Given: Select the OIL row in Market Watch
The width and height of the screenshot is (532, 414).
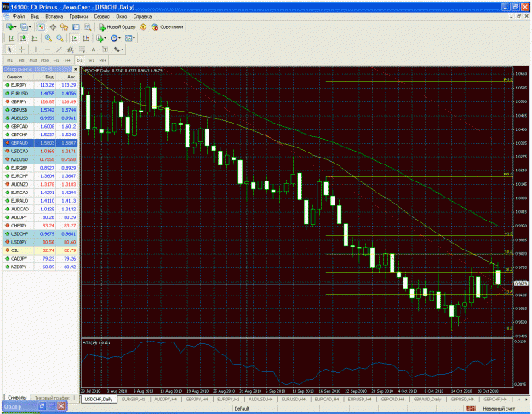Looking at the screenshot, I should click(40, 250).
